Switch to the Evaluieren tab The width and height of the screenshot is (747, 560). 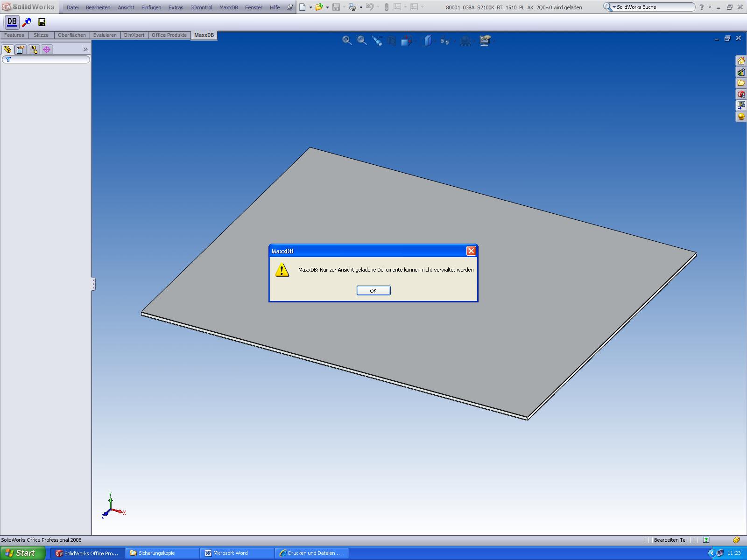click(105, 35)
